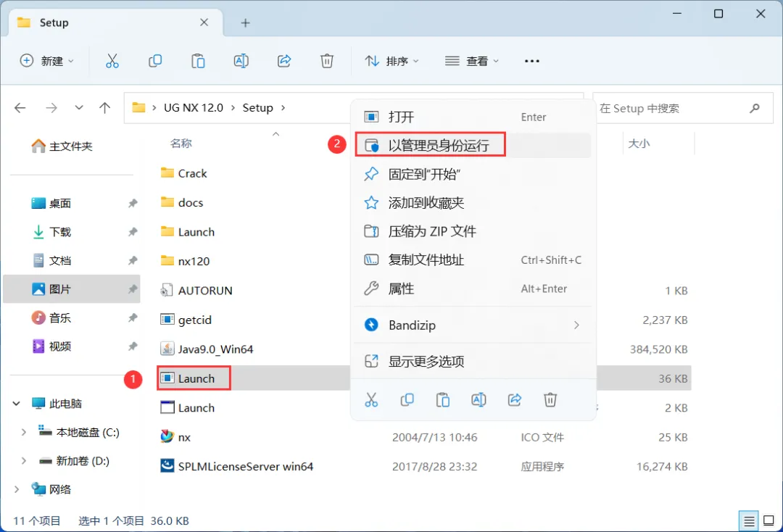
Task: Open 文档 in the sidebar
Action: [52, 260]
